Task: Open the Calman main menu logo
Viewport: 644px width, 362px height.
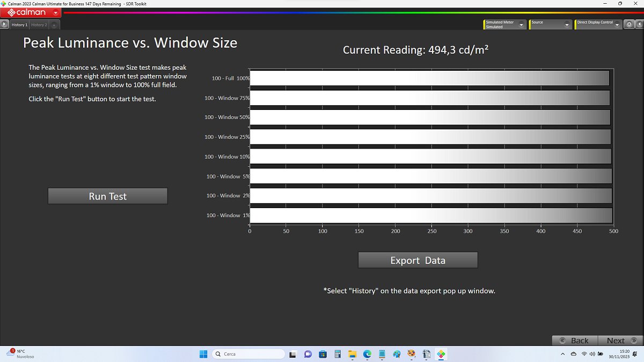Action: coord(30,12)
